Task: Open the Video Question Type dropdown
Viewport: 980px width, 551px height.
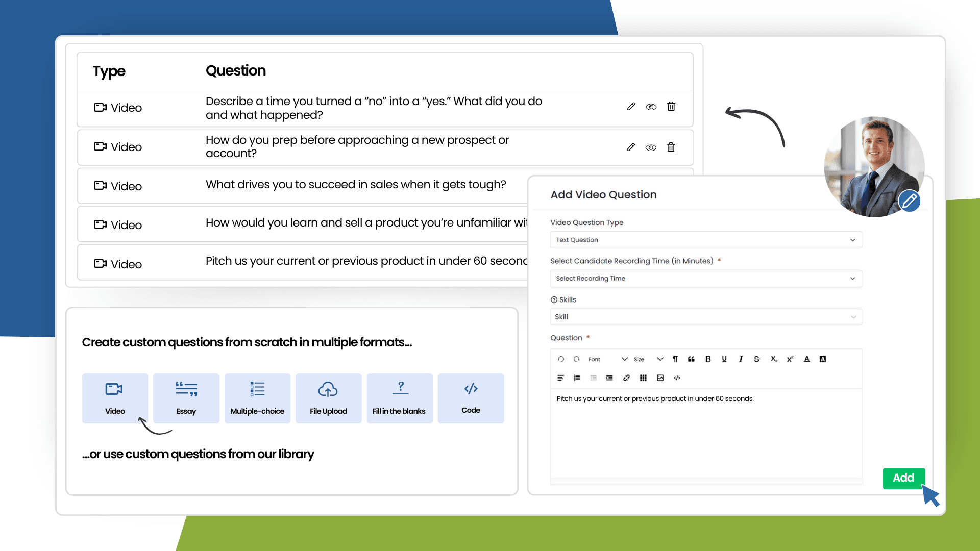Action: [705, 240]
